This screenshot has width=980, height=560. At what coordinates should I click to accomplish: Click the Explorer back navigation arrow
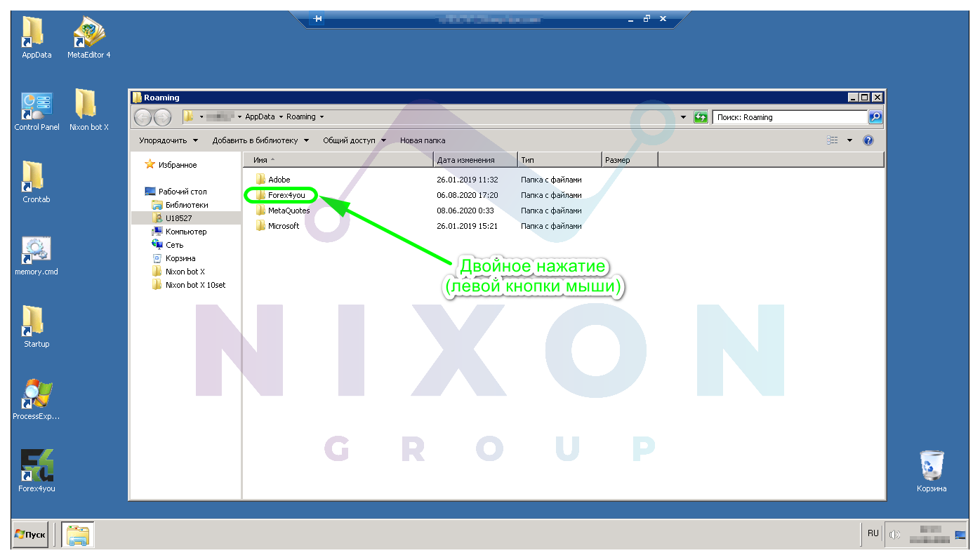143,117
